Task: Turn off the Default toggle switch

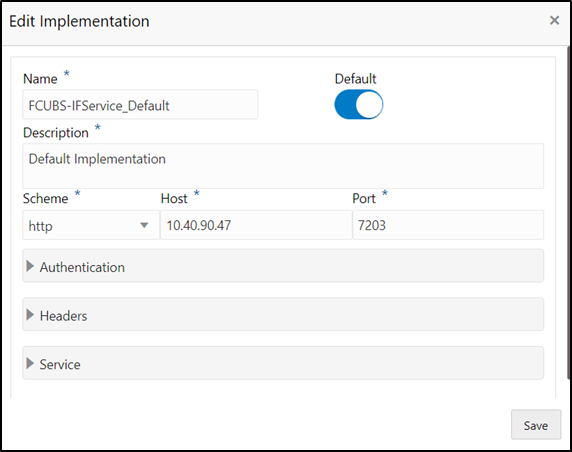Action: (359, 105)
